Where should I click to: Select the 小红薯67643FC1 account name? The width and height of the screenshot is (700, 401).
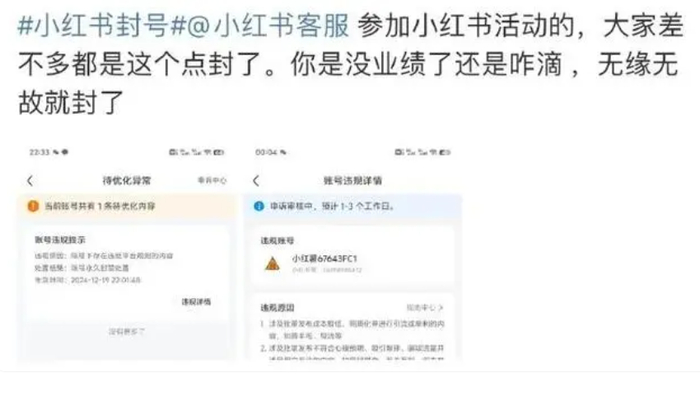coord(325,259)
